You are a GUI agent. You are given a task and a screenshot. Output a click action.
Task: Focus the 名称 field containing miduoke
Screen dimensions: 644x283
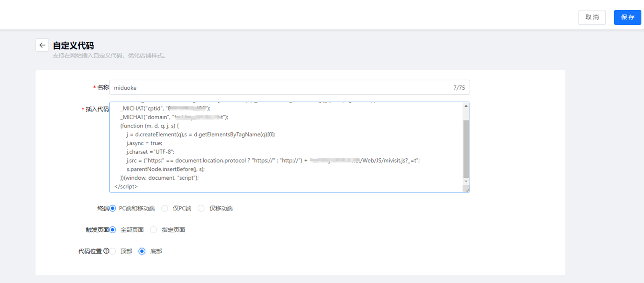click(289, 87)
